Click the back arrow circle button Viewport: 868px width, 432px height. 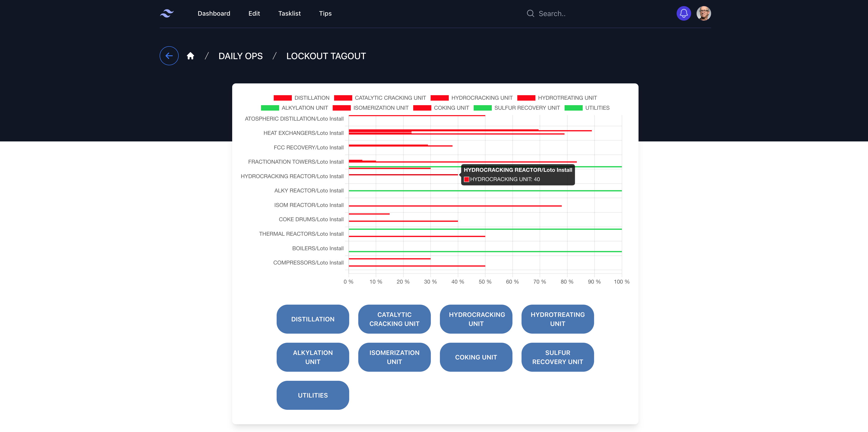coord(169,56)
